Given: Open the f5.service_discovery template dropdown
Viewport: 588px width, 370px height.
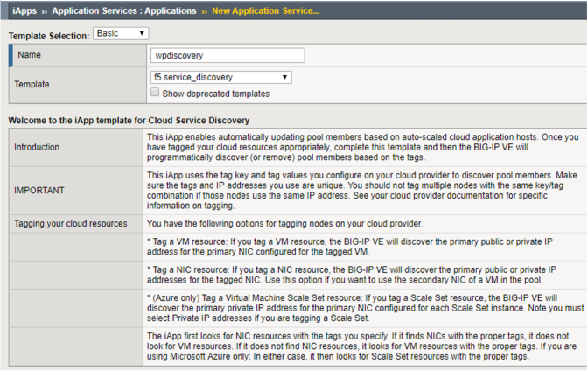Looking at the screenshot, I should coord(220,77).
